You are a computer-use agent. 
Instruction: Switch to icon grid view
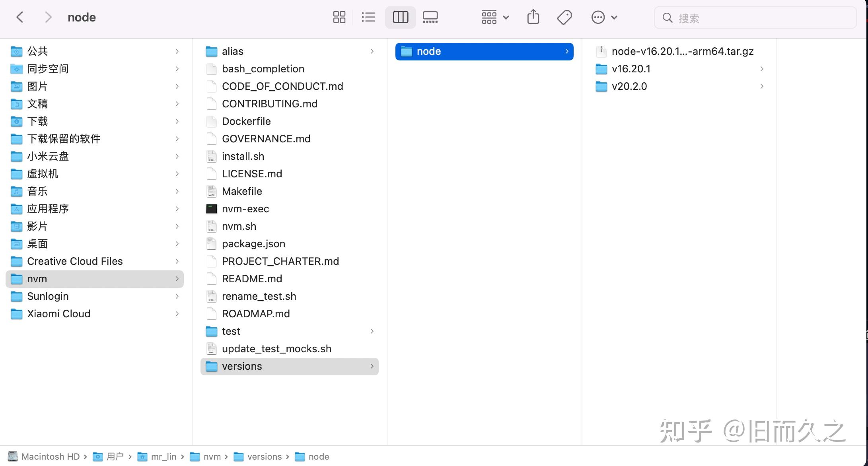coord(339,17)
